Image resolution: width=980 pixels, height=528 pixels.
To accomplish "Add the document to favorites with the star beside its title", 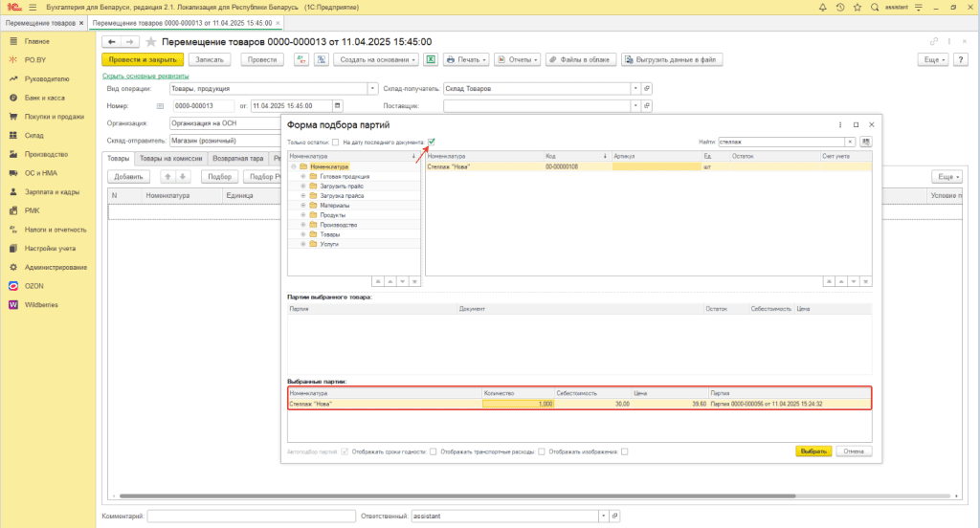I will point(150,42).
